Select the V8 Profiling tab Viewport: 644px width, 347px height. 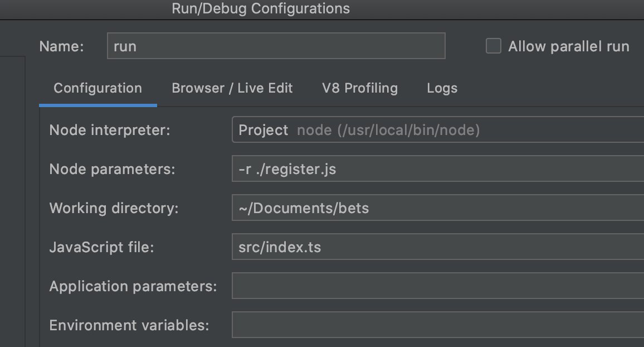click(360, 88)
